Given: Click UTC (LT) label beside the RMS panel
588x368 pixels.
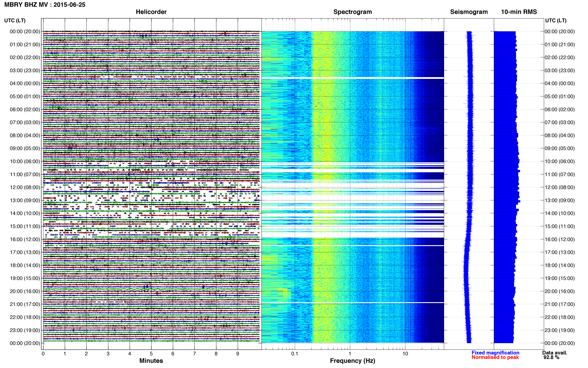Looking at the screenshot, I should (x=556, y=20).
